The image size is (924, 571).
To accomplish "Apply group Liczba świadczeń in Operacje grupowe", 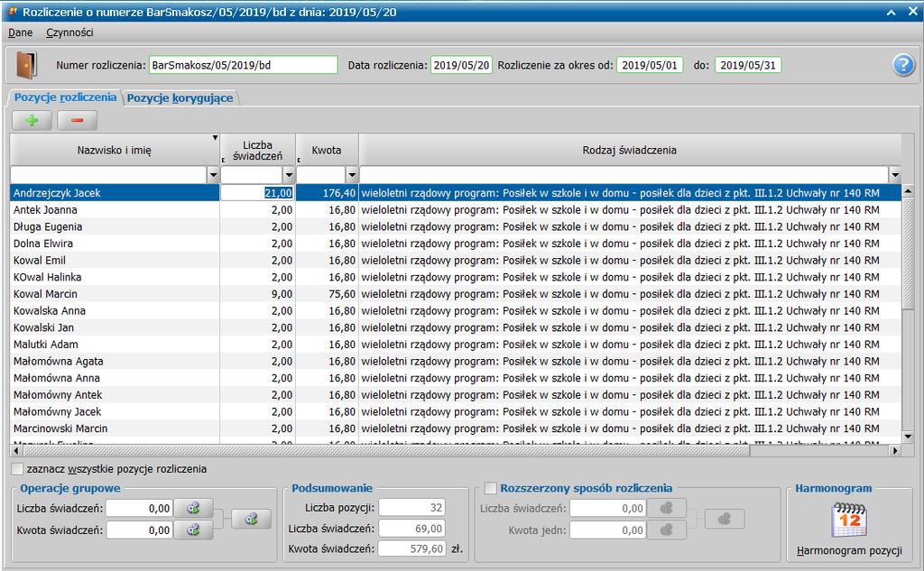I will click(x=193, y=508).
